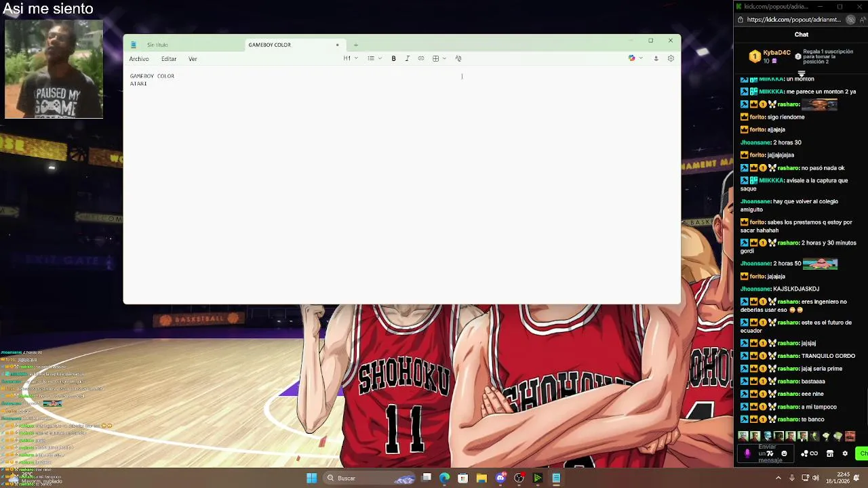Open the list style dropdown
Viewport: 868px width, 488px height.
(374, 58)
